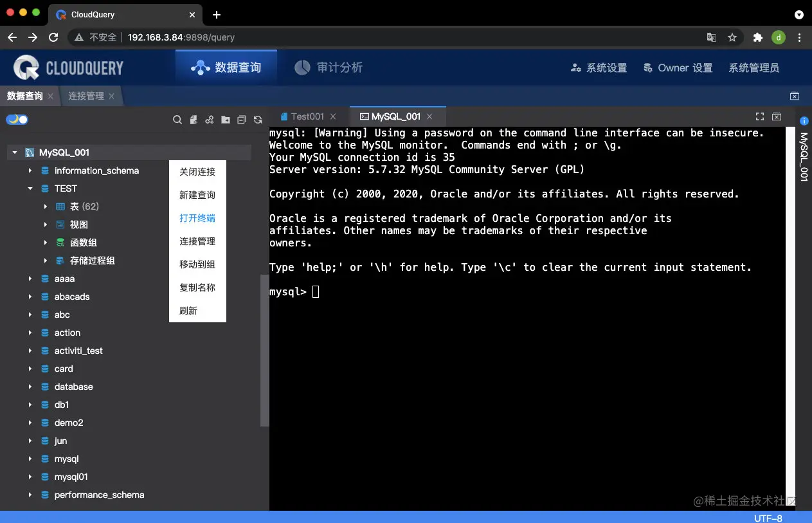Click the search magnifier icon in tree toolbar

178,120
